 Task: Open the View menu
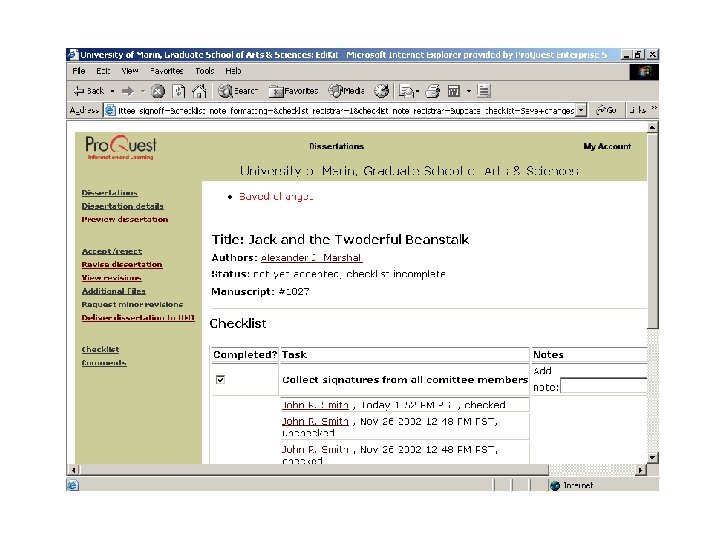click(x=130, y=71)
